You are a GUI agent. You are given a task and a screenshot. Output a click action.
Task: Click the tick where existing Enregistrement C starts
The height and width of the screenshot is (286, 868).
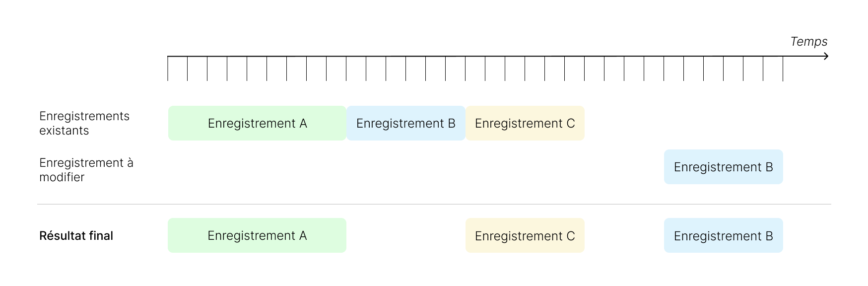(466, 69)
